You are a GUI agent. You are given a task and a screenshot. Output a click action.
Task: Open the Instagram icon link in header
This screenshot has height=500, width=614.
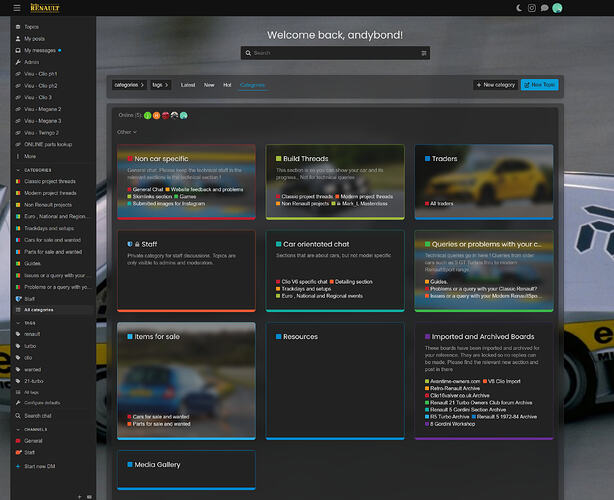[532, 8]
